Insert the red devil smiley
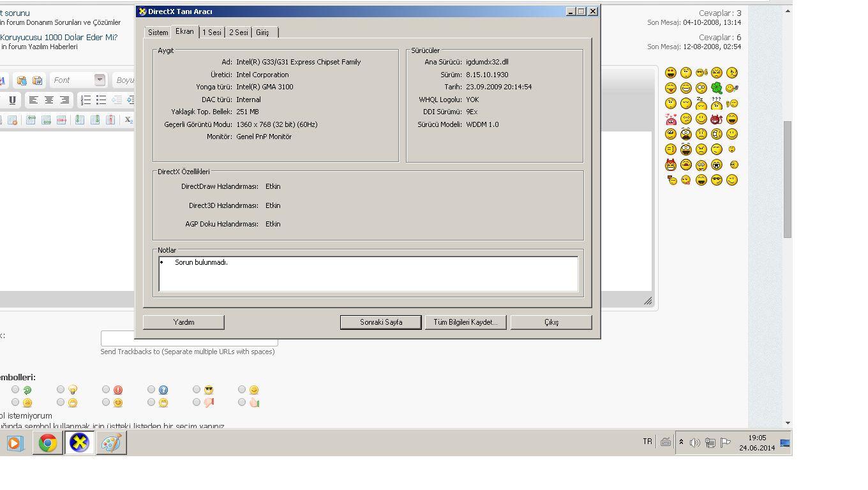 [716, 119]
